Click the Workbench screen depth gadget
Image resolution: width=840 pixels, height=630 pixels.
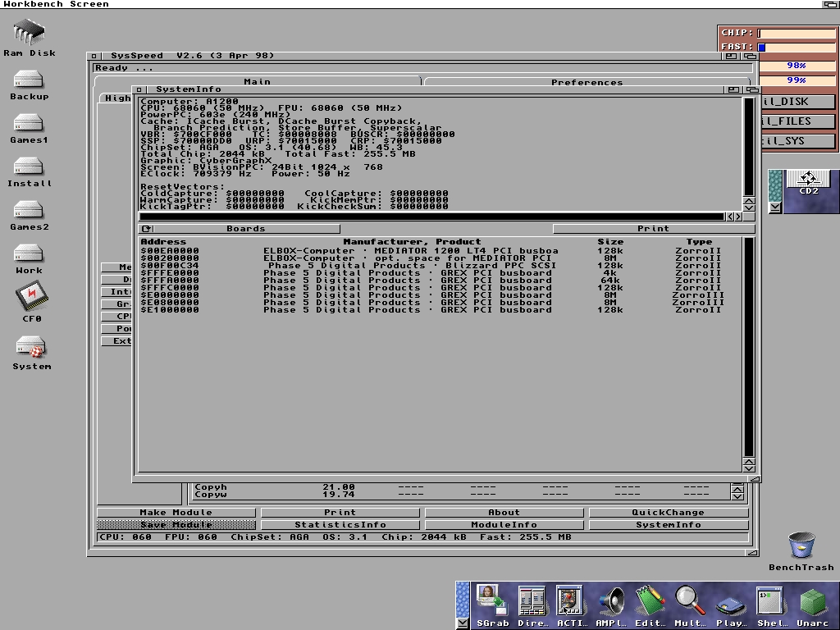coord(830,4)
